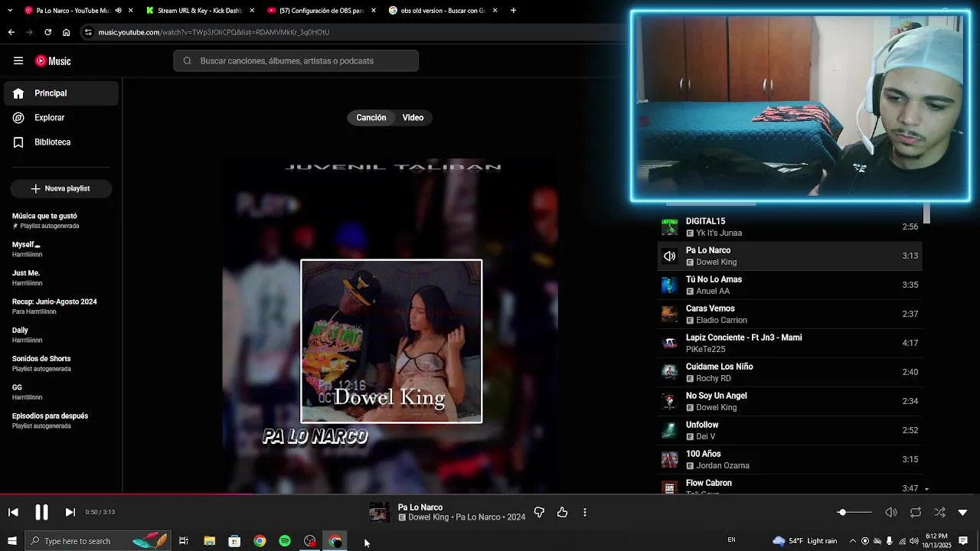
Task: Like the song Pa Lo Narco
Action: tap(563, 512)
